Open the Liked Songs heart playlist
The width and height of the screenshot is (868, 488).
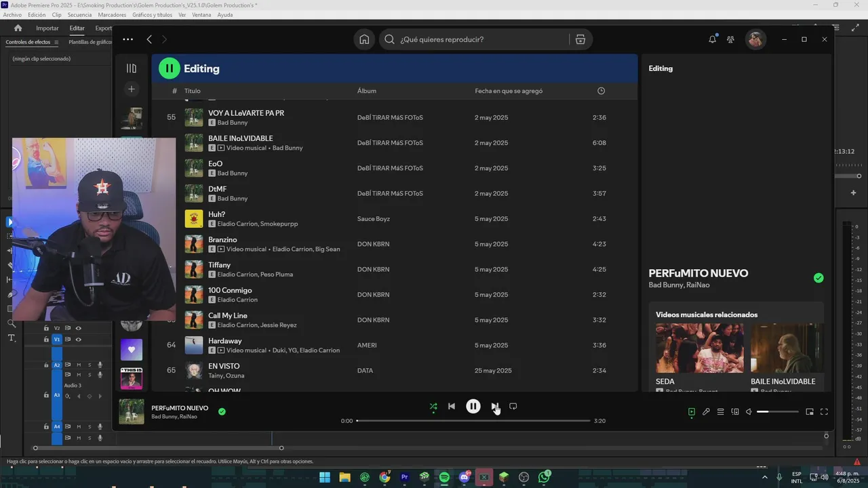pos(132,350)
